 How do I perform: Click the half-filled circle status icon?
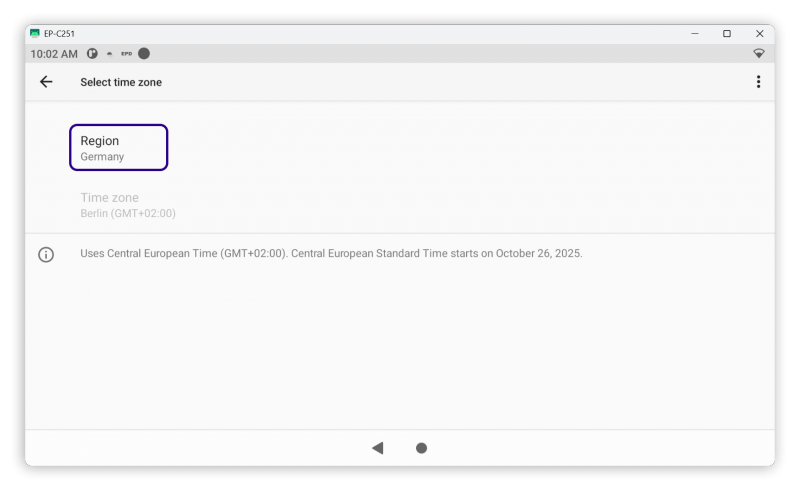[x=92, y=54]
